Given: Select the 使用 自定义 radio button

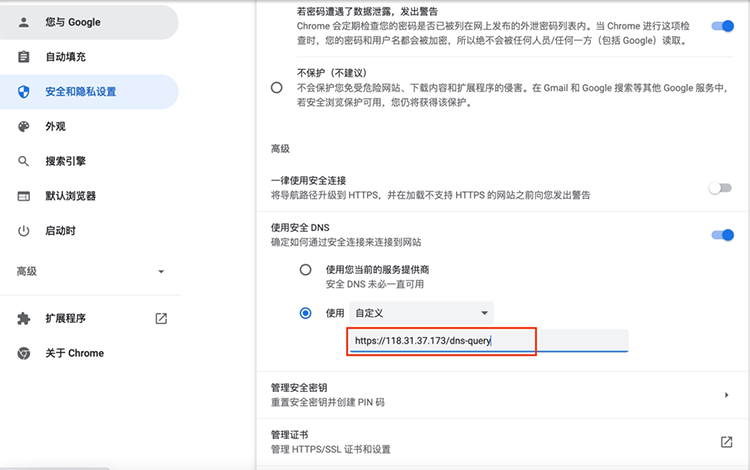Looking at the screenshot, I should pos(305,313).
